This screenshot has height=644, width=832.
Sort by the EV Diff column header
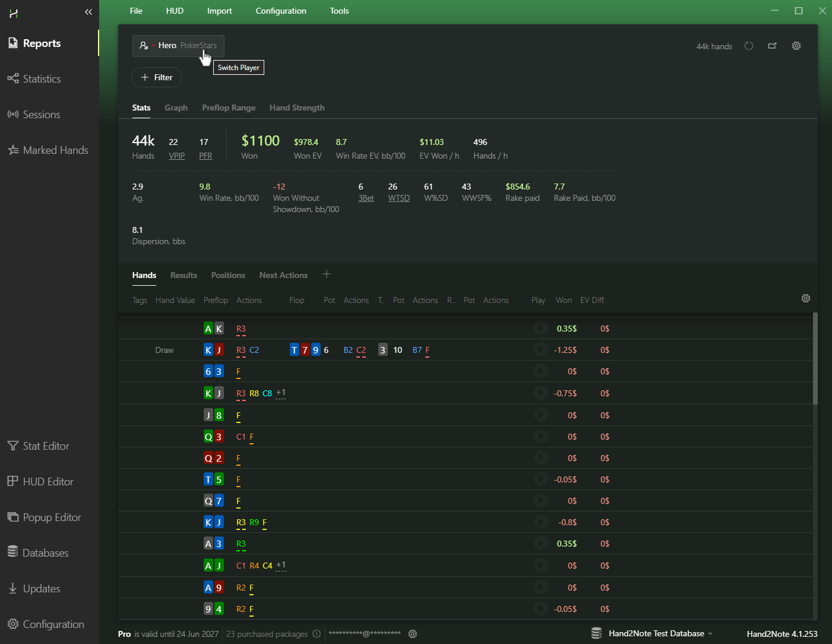coord(592,300)
